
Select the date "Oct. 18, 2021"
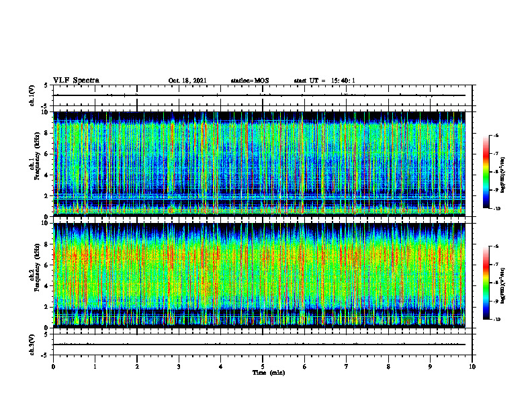point(187,81)
